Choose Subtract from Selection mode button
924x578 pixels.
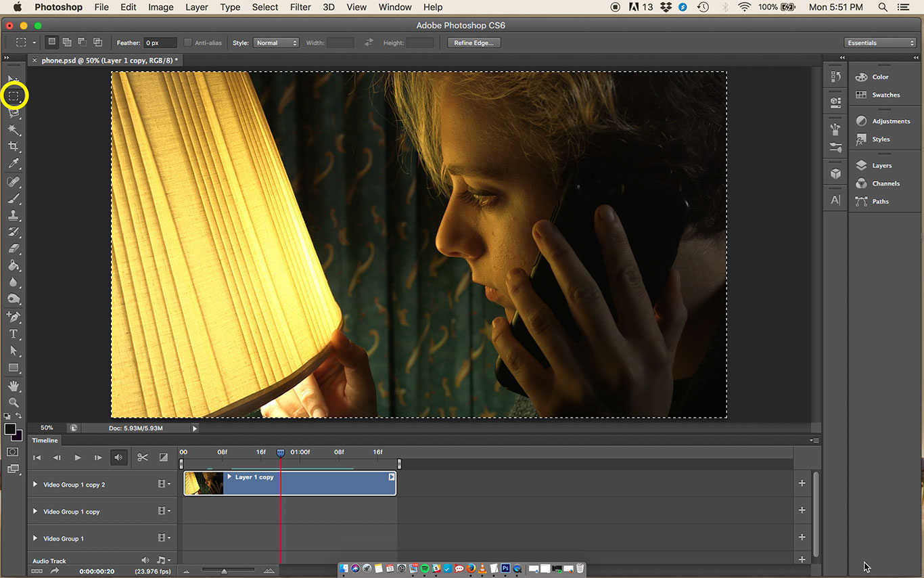point(83,42)
